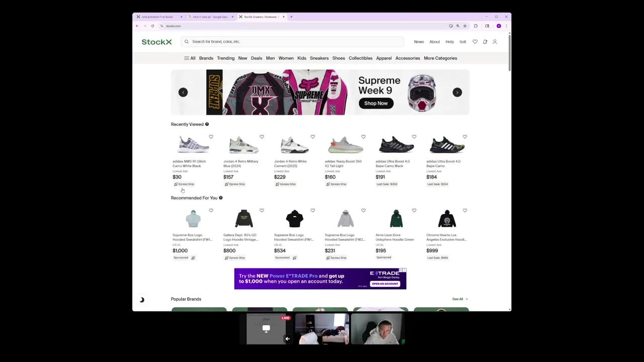Favorite Chrome Hearts Los Angeles hoodie

[x=465, y=210]
